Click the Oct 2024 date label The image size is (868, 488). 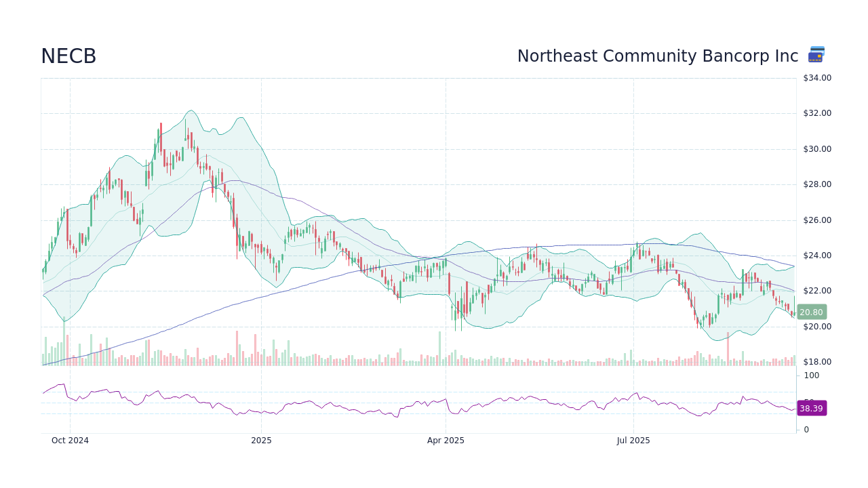pyautogui.click(x=70, y=441)
